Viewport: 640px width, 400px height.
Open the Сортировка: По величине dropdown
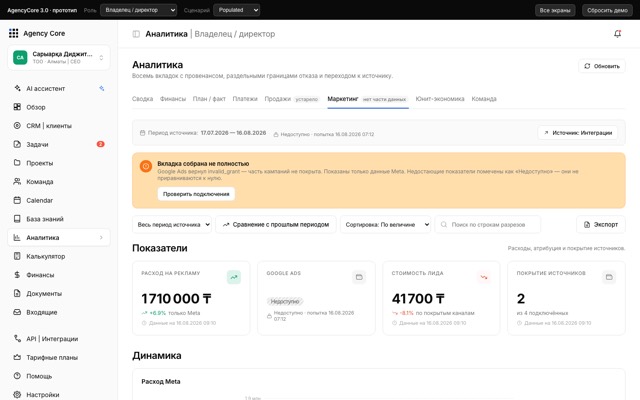(x=385, y=224)
